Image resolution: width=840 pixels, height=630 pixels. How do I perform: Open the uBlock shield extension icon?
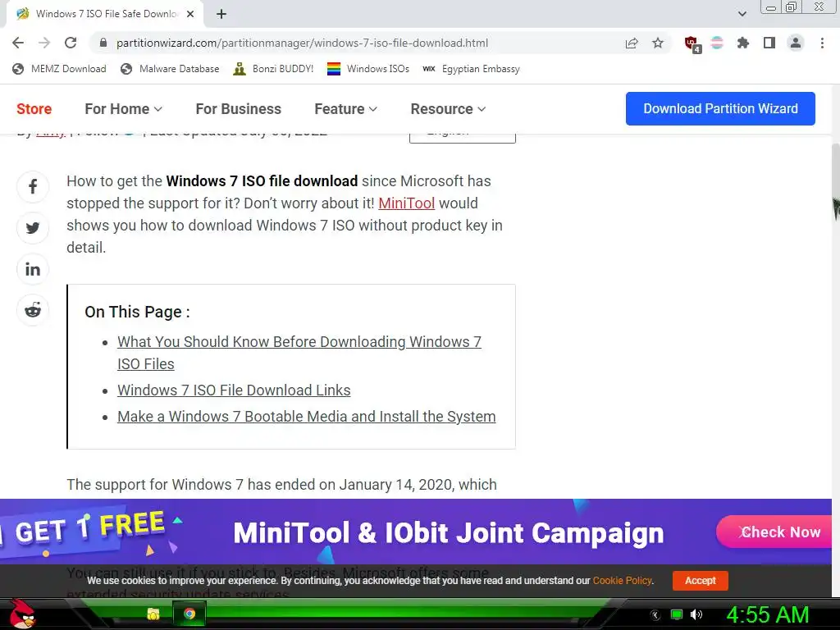click(692, 43)
